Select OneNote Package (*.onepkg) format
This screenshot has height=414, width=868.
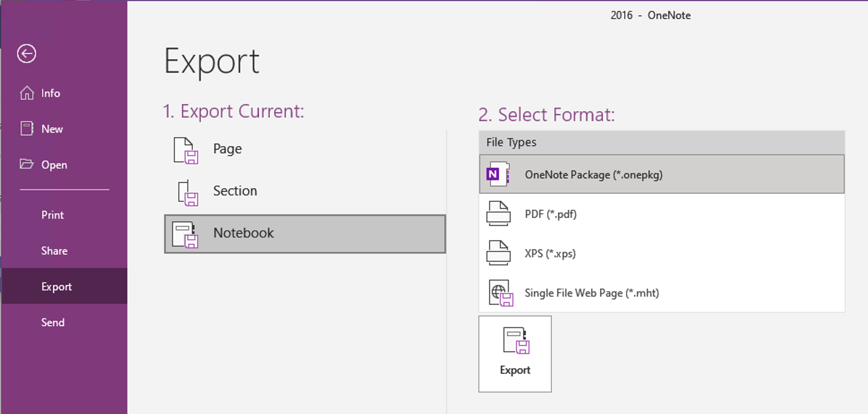[662, 174]
